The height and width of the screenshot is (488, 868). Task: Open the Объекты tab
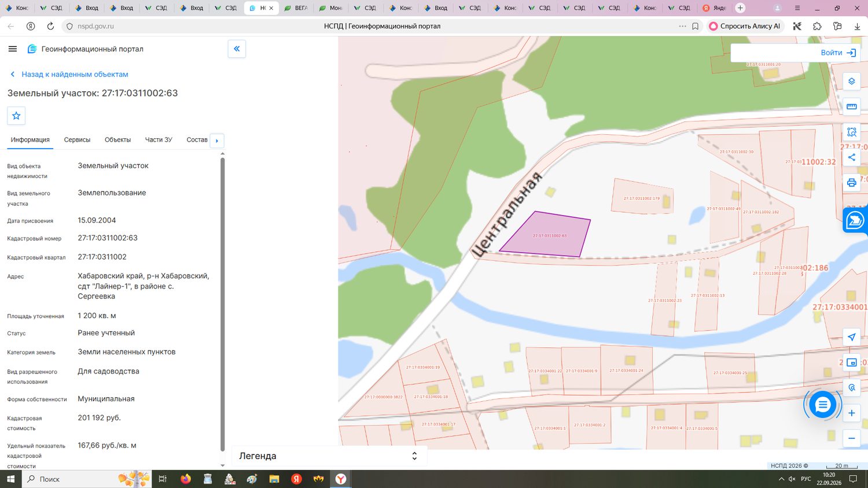tap(117, 140)
